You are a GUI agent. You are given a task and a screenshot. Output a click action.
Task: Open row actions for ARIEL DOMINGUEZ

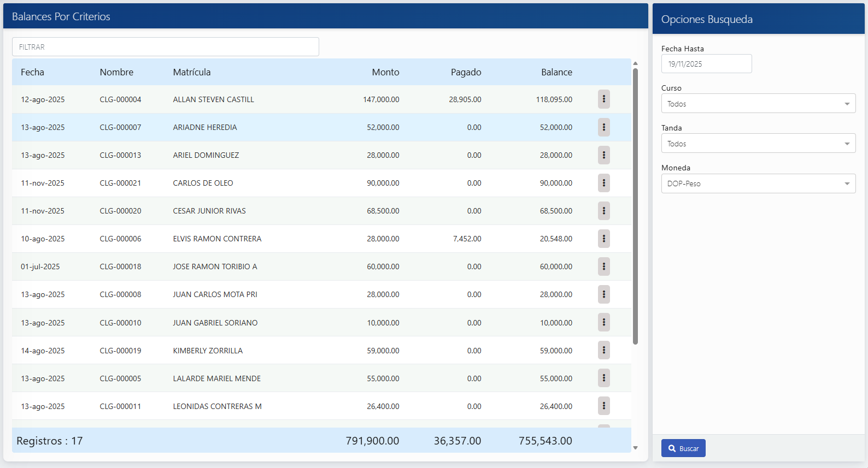click(603, 155)
